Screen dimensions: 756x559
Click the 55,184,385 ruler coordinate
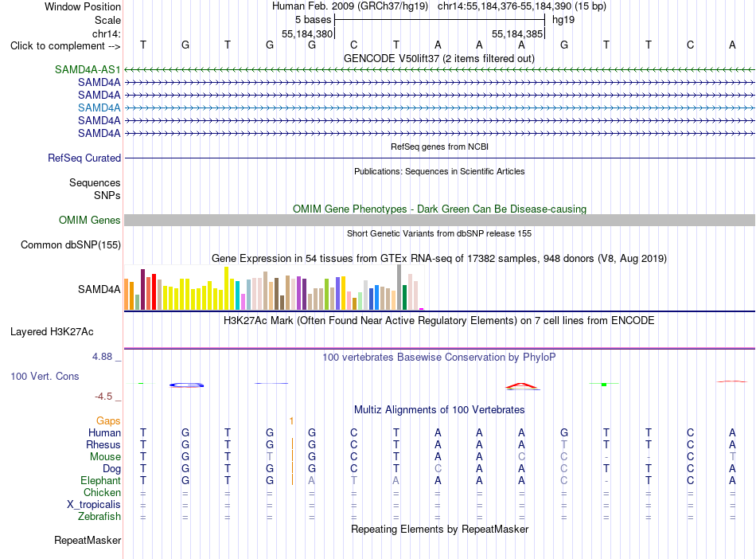(x=517, y=33)
